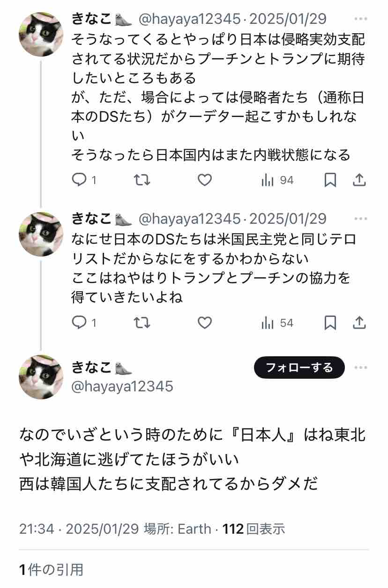View analytics showing 94 views
Image resolution: width=388 pixels, height=588 pixels.
277,180
